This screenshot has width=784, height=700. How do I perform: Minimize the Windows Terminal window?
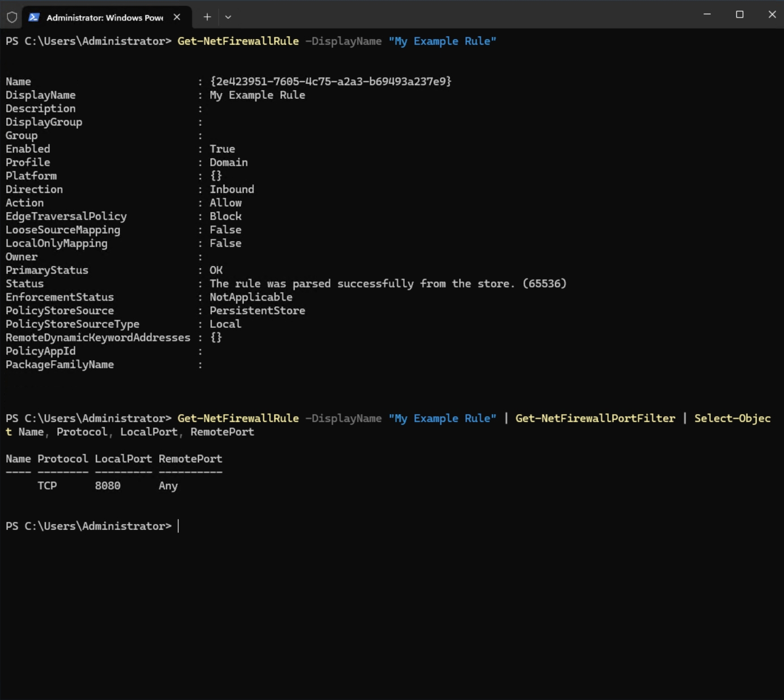point(706,15)
